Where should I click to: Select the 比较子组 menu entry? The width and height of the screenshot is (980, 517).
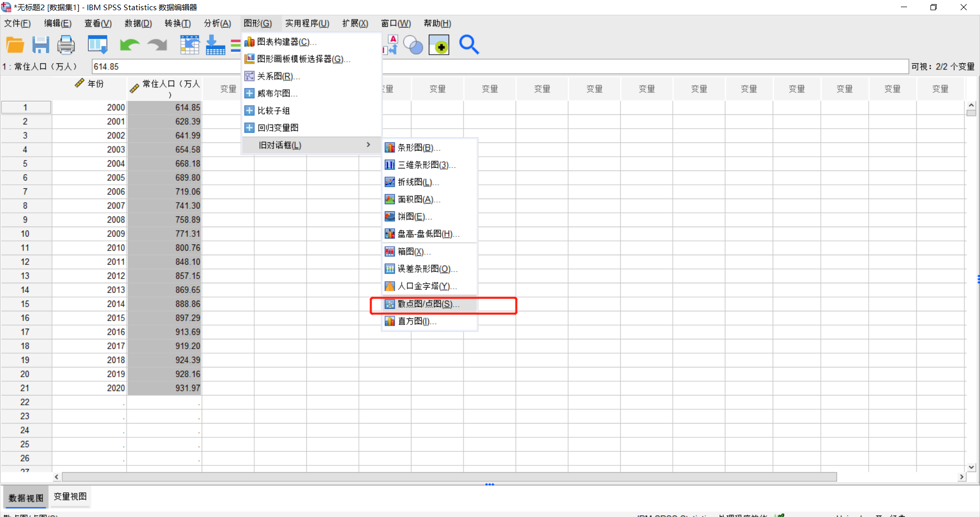click(x=311, y=111)
